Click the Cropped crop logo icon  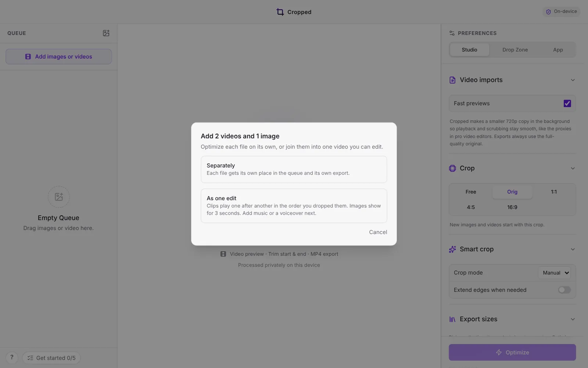(280, 12)
